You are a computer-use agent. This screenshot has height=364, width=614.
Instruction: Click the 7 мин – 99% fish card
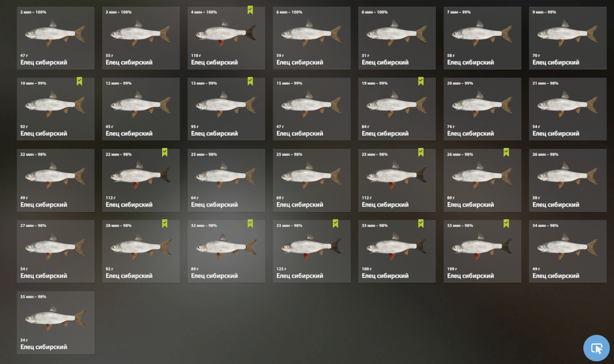point(483,38)
